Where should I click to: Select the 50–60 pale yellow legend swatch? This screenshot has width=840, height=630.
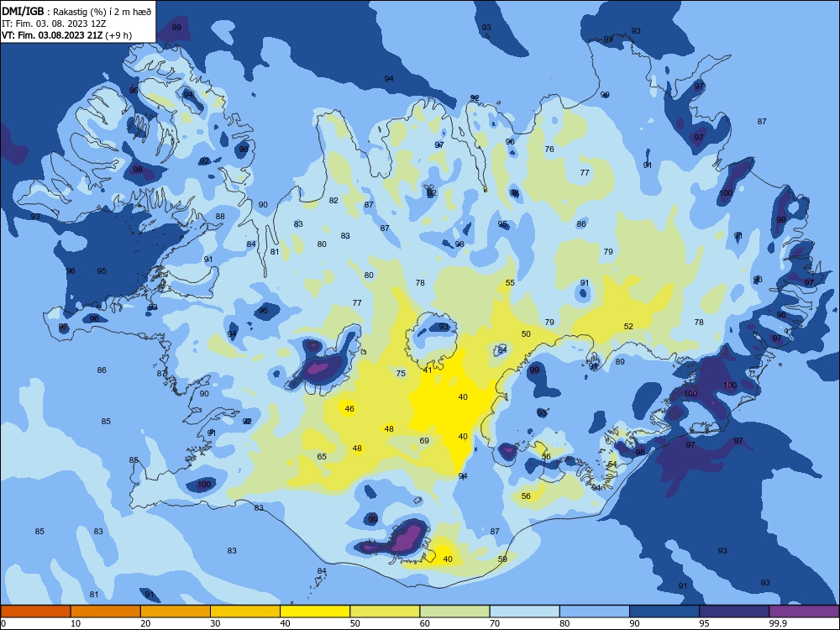click(385, 612)
